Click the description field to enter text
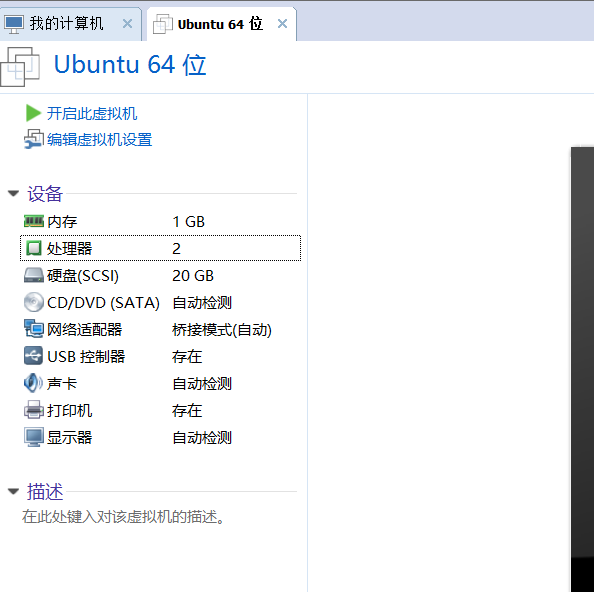 click(123, 517)
